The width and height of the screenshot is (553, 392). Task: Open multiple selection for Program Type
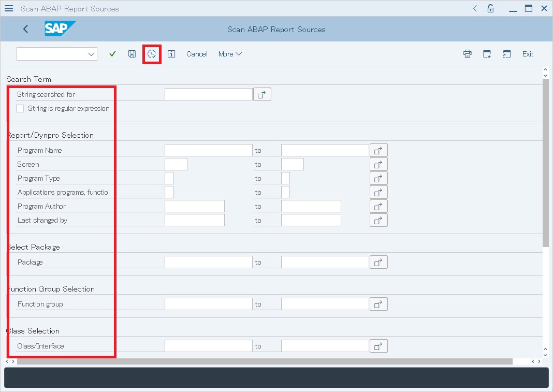pos(379,178)
